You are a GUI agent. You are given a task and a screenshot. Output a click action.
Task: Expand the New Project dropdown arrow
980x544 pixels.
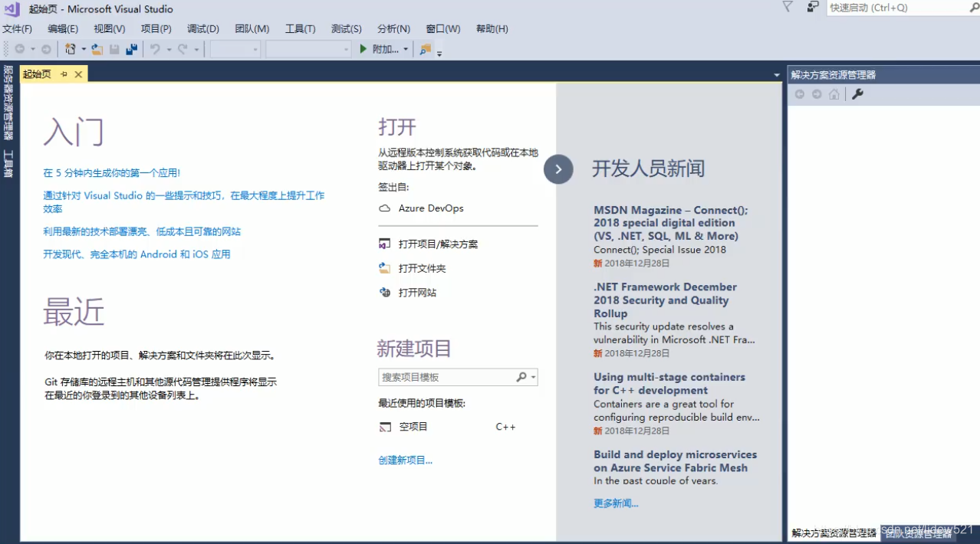pos(84,50)
